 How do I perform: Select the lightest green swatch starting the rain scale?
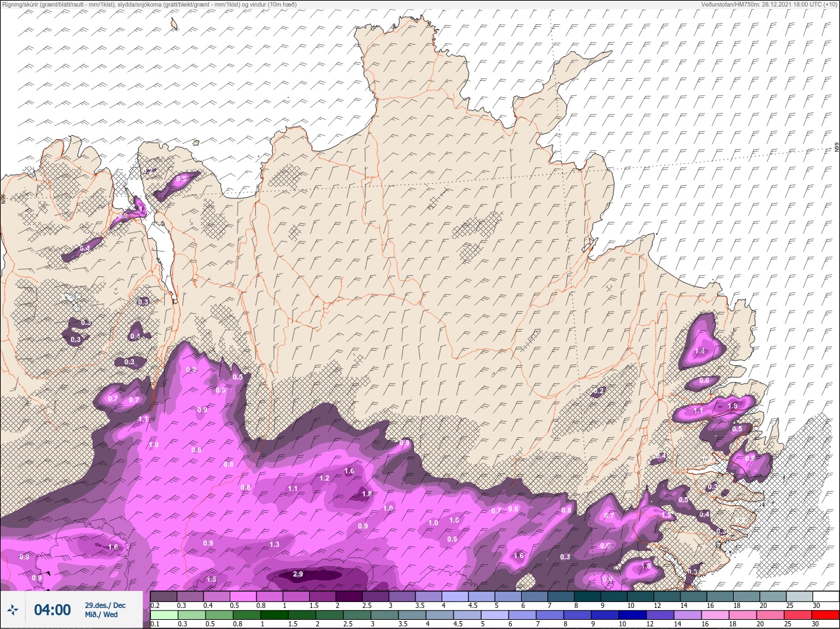(x=163, y=615)
